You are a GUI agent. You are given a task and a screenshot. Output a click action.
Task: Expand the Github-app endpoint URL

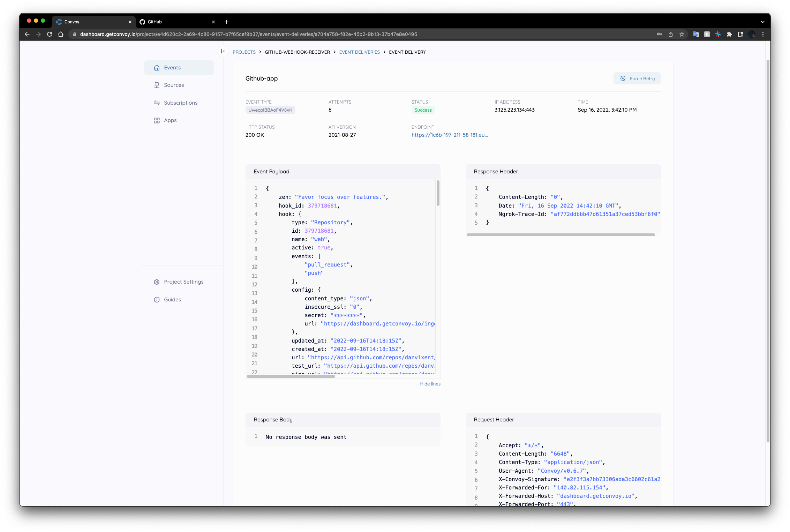(x=449, y=135)
